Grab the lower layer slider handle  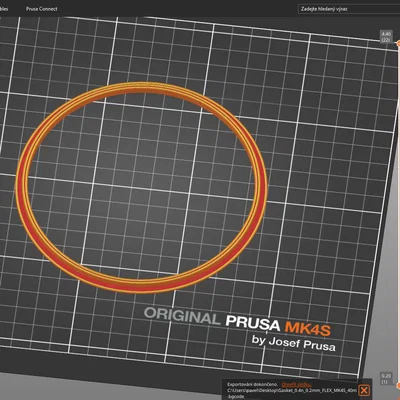(398, 385)
